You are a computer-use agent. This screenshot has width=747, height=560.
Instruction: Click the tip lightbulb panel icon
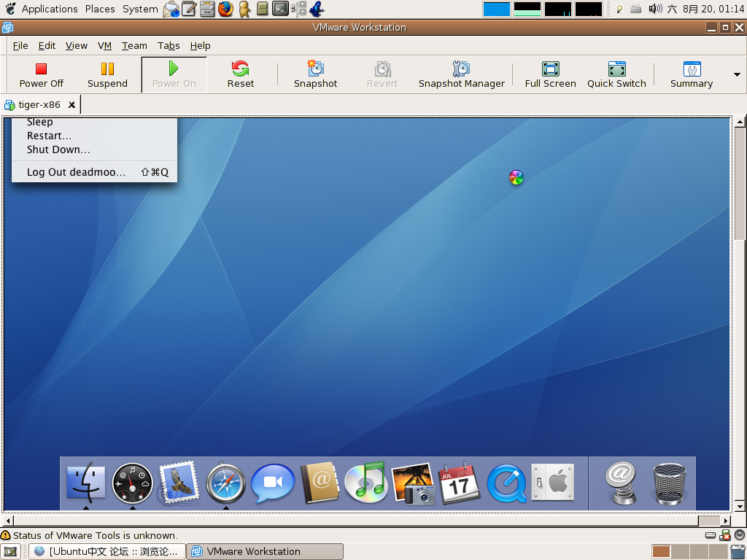pyautogui.click(x=619, y=9)
